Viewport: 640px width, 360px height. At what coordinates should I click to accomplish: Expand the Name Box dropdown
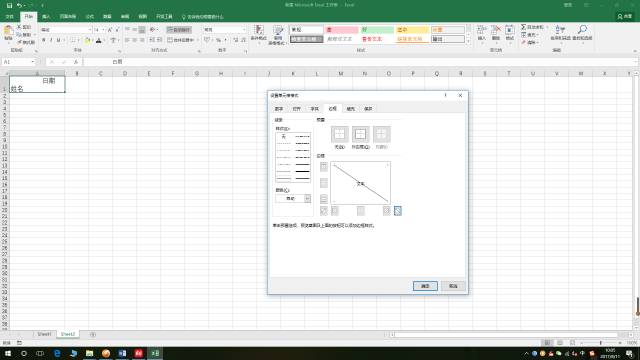(x=32, y=62)
